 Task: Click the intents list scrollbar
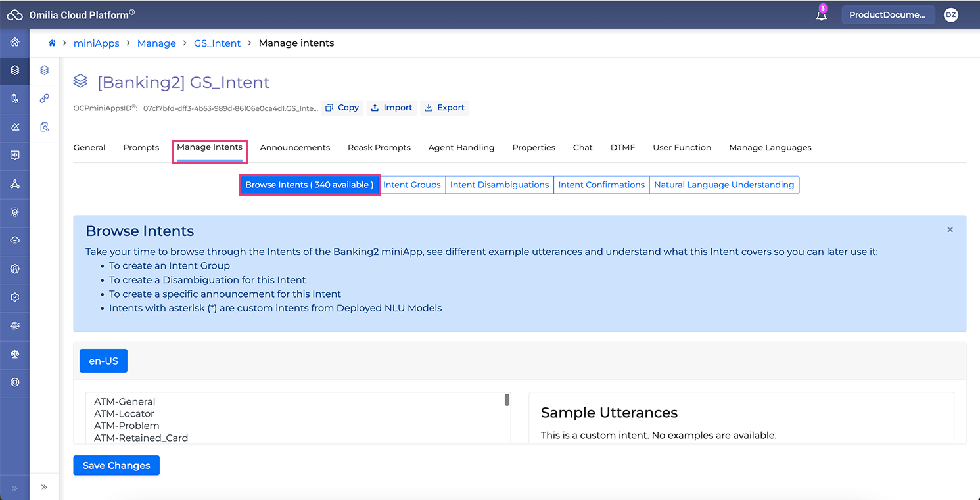(x=507, y=400)
